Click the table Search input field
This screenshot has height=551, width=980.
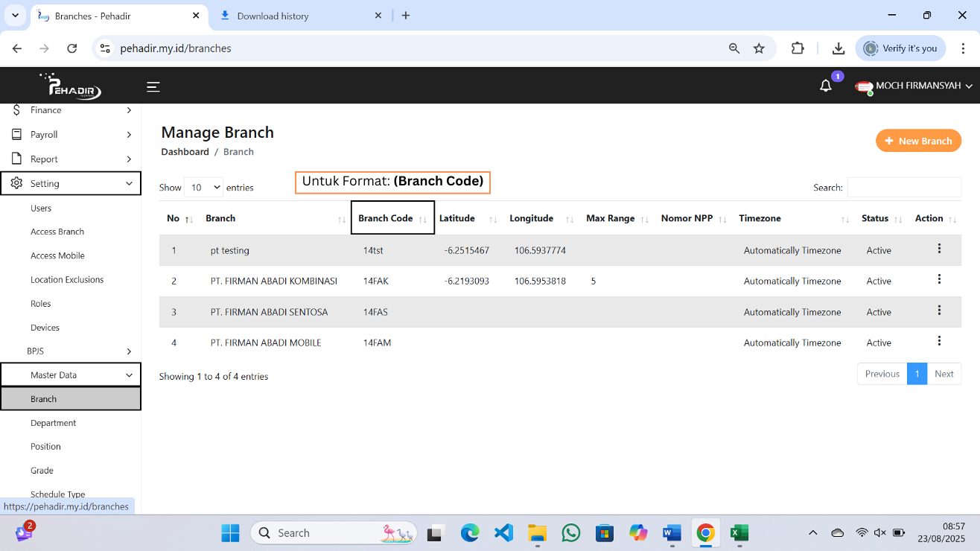903,188
